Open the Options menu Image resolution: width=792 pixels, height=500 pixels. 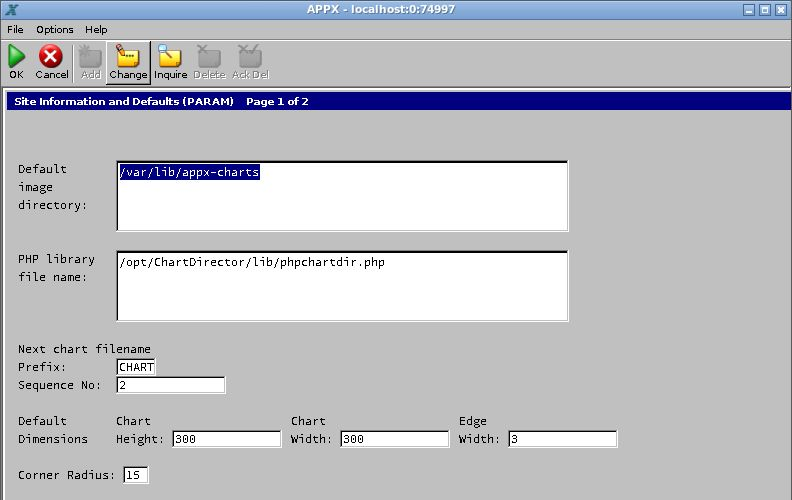(55, 29)
